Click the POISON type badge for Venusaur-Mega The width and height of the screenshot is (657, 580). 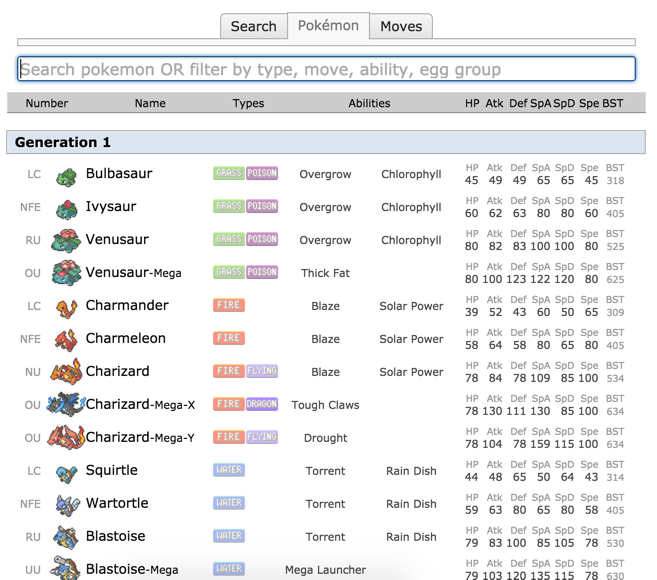pos(262,272)
